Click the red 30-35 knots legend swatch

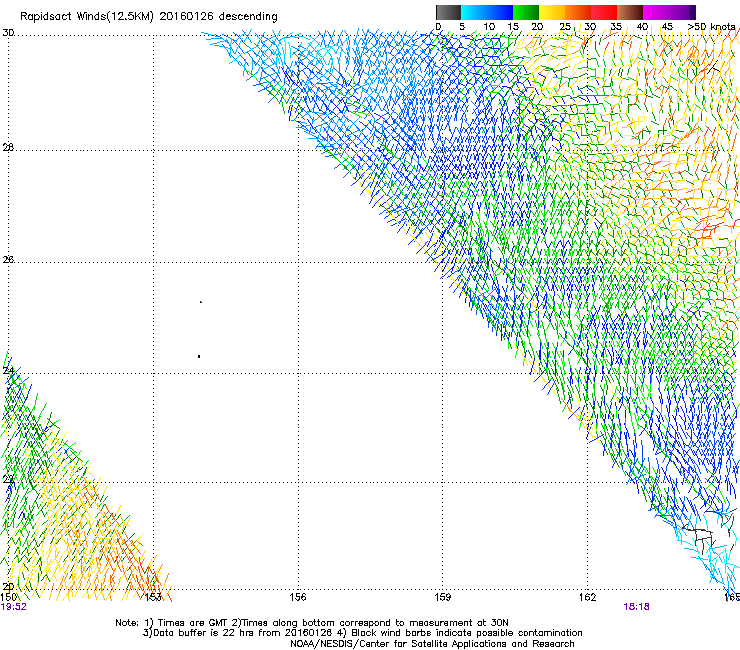pos(603,12)
